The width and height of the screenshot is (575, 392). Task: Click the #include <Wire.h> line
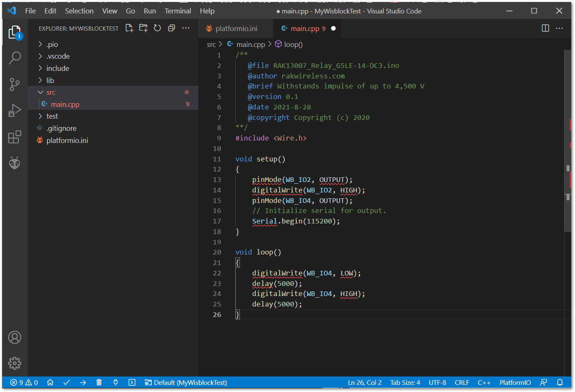(271, 138)
